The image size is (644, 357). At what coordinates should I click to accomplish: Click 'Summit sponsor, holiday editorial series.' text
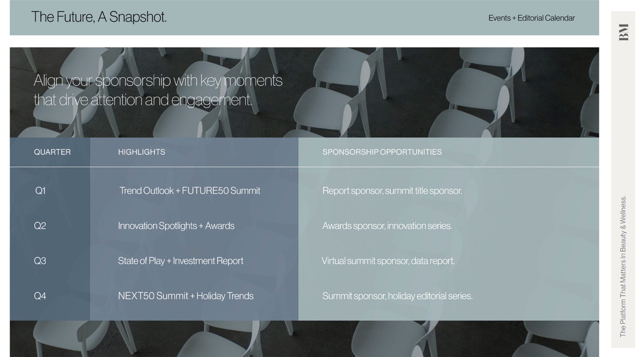tap(397, 296)
